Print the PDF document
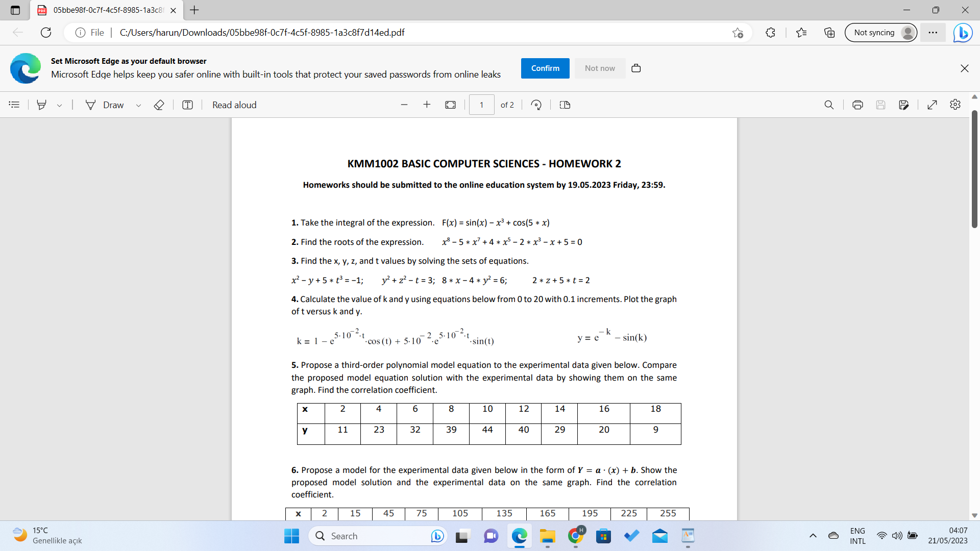This screenshot has width=980, height=551. tap(857, 105)
